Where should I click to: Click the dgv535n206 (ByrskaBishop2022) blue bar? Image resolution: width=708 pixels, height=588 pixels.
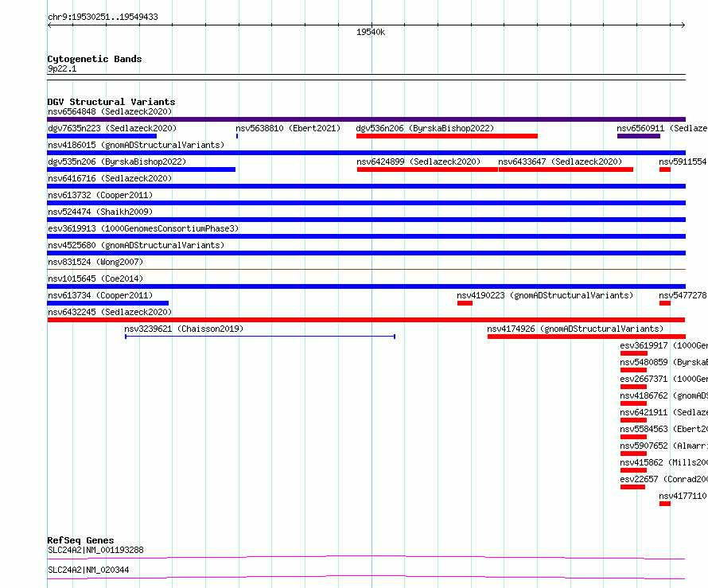tap(141, 169)
